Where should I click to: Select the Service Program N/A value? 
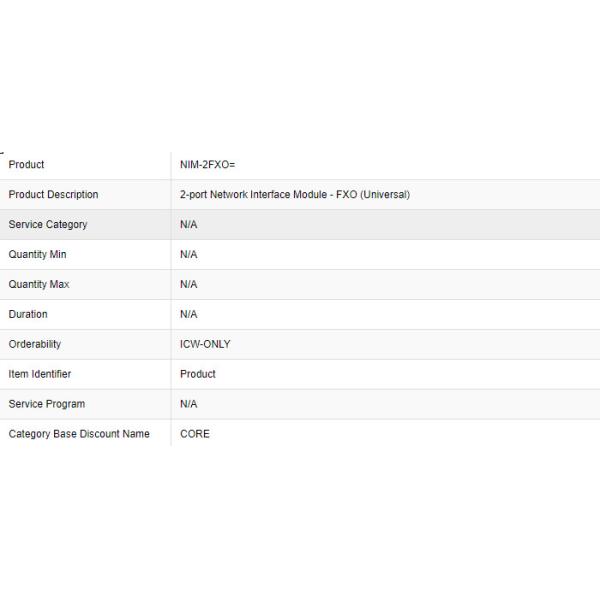[189, 405]
